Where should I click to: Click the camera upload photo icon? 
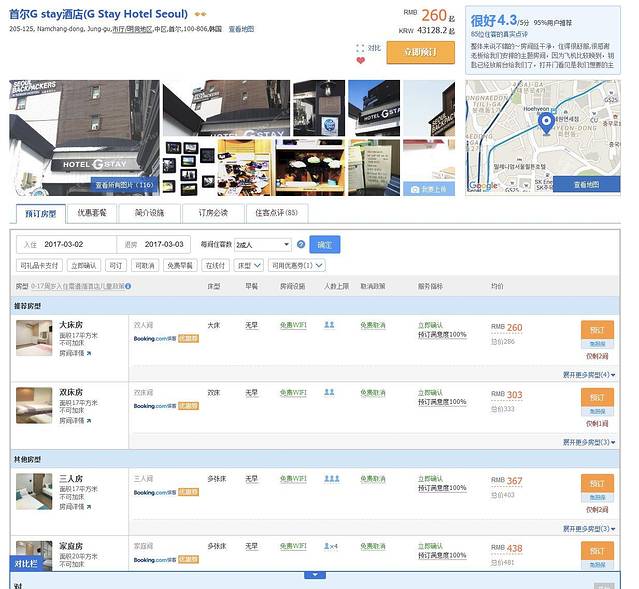[x=415, y=188]
